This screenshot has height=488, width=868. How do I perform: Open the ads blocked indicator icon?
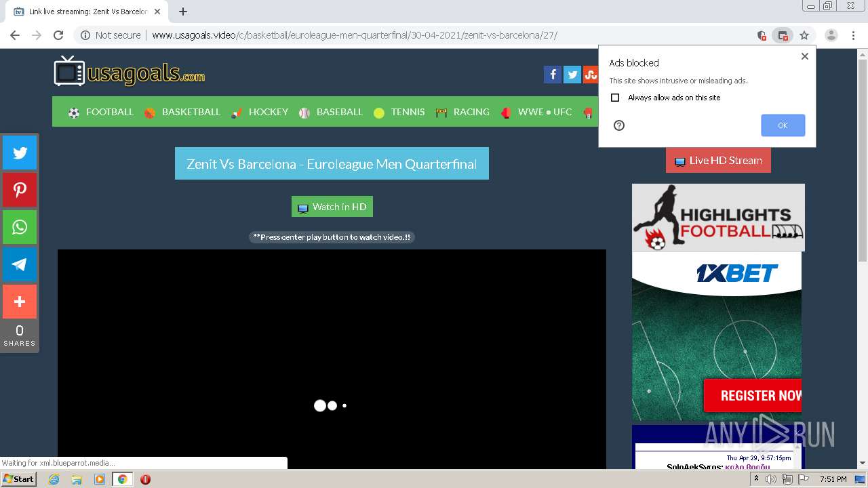pos(783,35)
